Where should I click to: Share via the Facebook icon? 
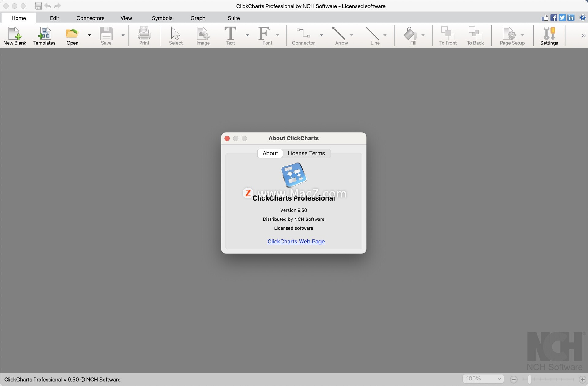coord(554,17)
